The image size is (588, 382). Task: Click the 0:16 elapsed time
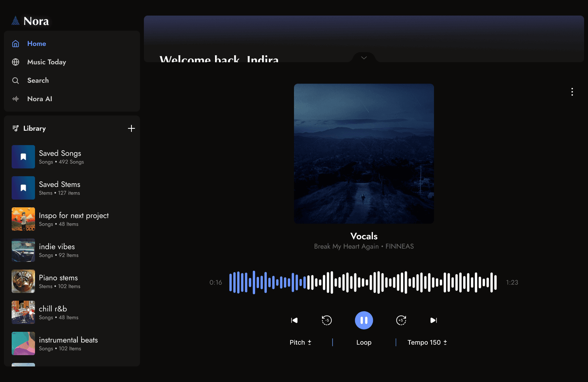tap(216, 282)
